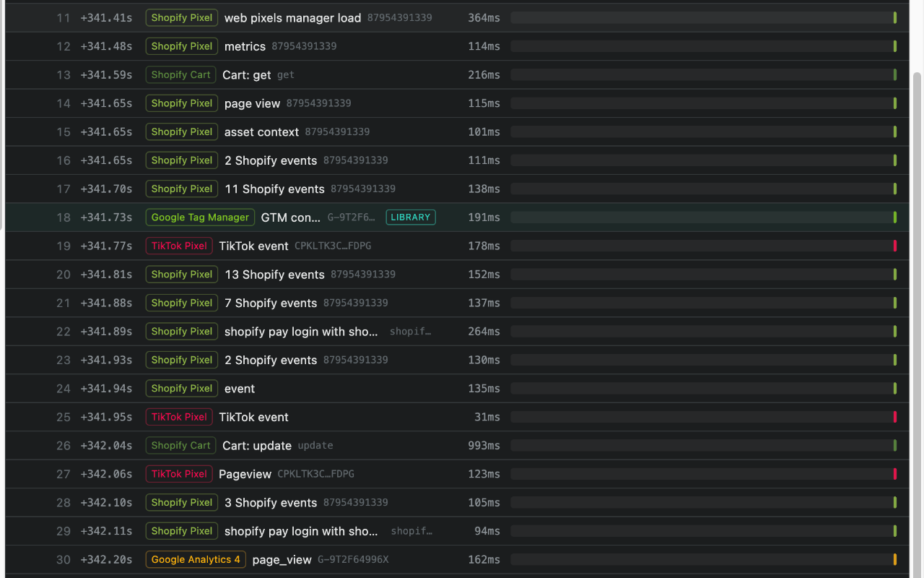Click the "update" label beside Cart: update
Screen dimensions: 924x578
315,445
